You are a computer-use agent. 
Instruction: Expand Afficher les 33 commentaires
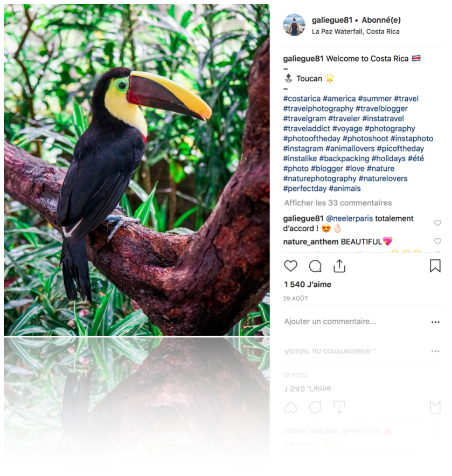point(338,203)
